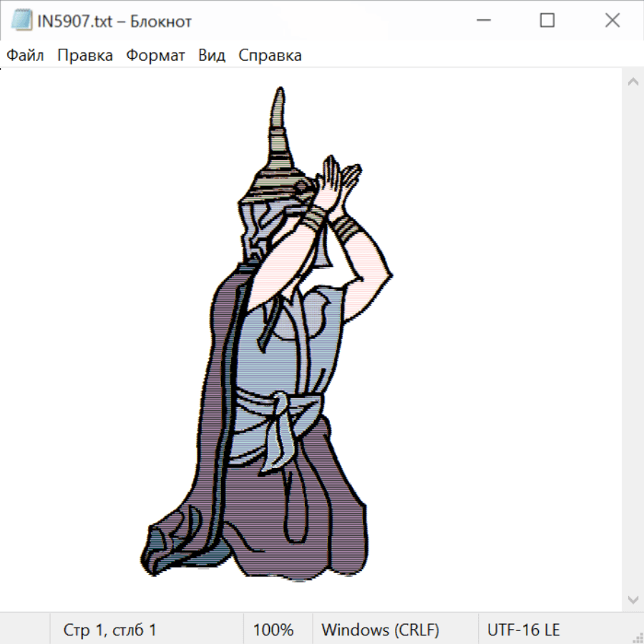Minimize the Блокнот window
Image resolution: width=644 pixels, height=644 pixels.
(x=483, y=21)
